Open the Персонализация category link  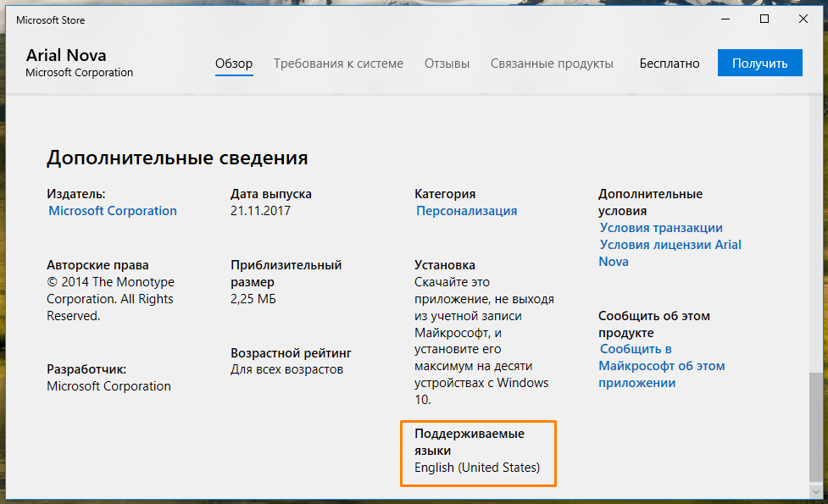click(x=466, y=211)
